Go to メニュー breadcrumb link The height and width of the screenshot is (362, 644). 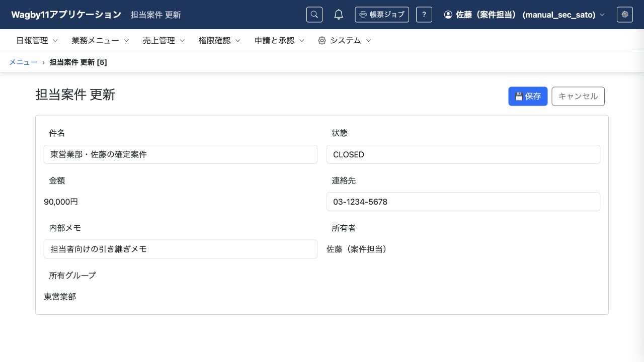pyautogui.click(x=23, y=62)
